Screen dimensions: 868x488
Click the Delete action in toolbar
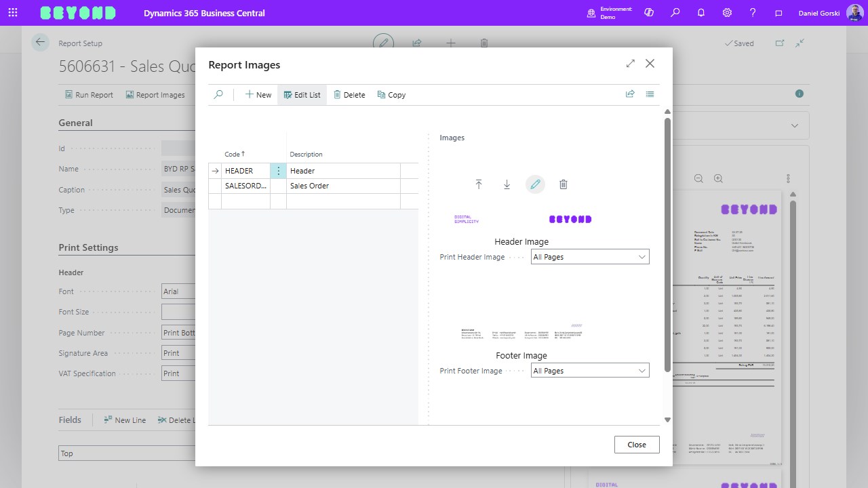click(x=349, y=95)
